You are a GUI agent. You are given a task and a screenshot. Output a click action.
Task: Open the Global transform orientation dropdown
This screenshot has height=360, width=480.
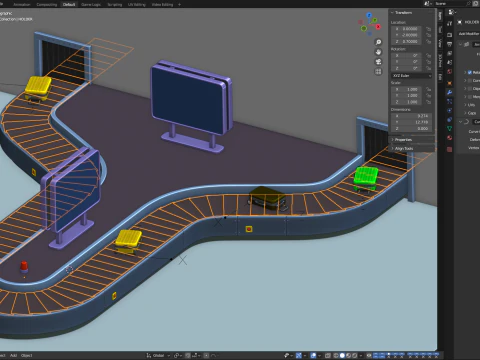click(158, 355)
